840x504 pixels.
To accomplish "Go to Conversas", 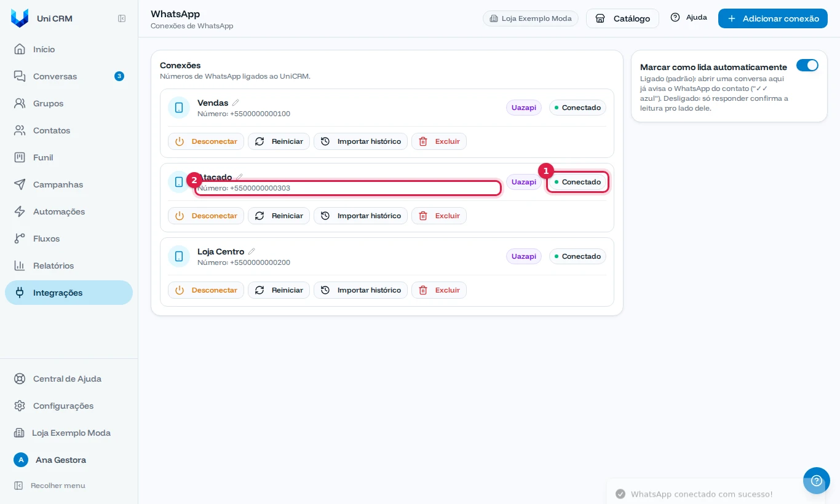I will point(69,76).
